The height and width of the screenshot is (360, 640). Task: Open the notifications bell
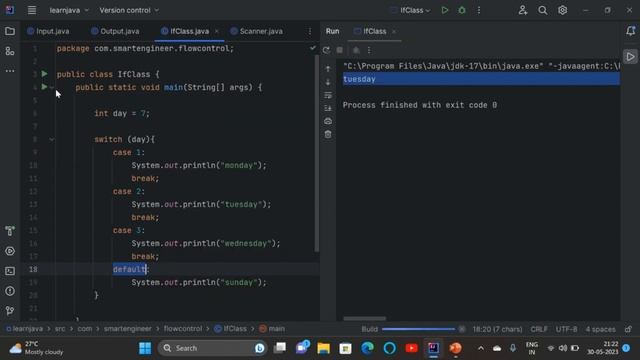click(631, 31)
